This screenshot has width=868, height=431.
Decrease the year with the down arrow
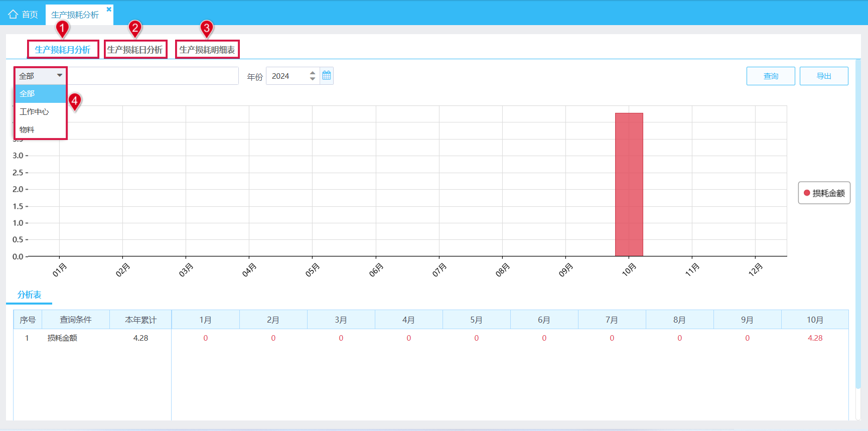(313, 79)
